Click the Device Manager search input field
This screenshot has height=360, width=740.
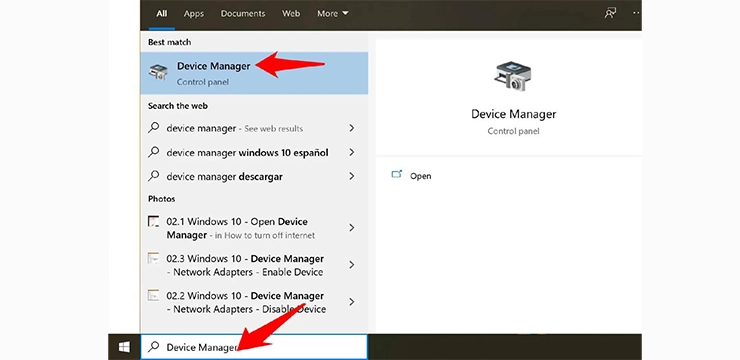point(254,347)
